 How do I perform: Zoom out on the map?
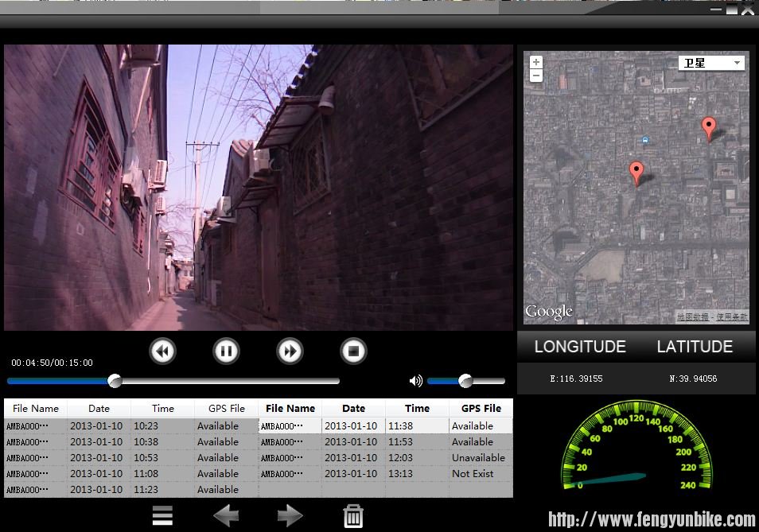point(536,76)
